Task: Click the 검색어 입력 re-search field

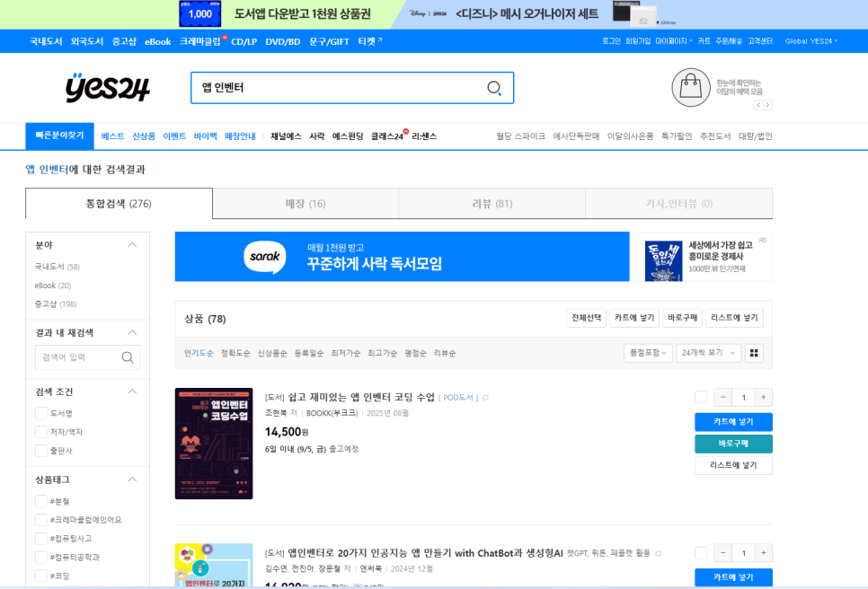Action: [79, 357]
